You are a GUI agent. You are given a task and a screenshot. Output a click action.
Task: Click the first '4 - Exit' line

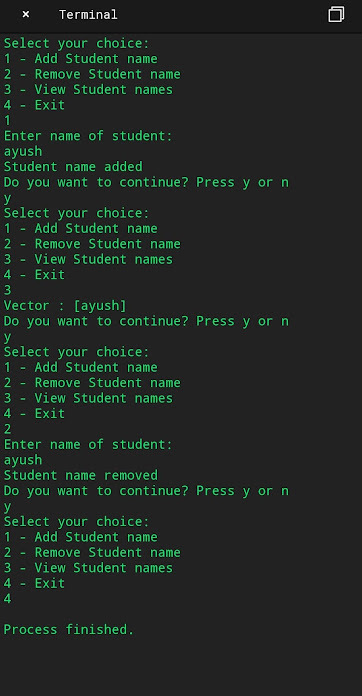click(x=34, y=105)
